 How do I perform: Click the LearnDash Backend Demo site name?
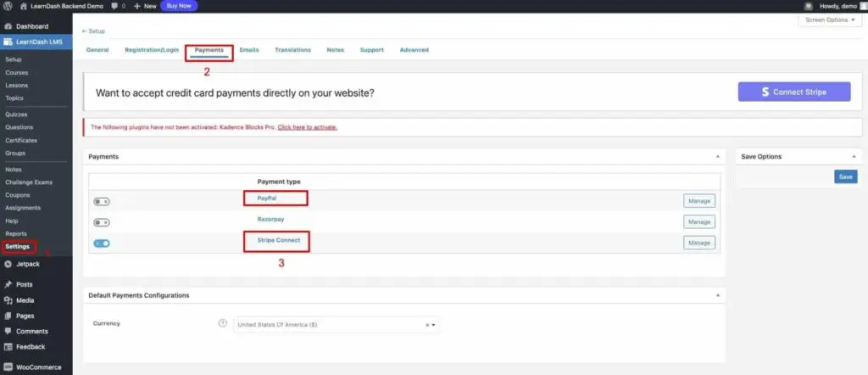[x=67, y=6]
